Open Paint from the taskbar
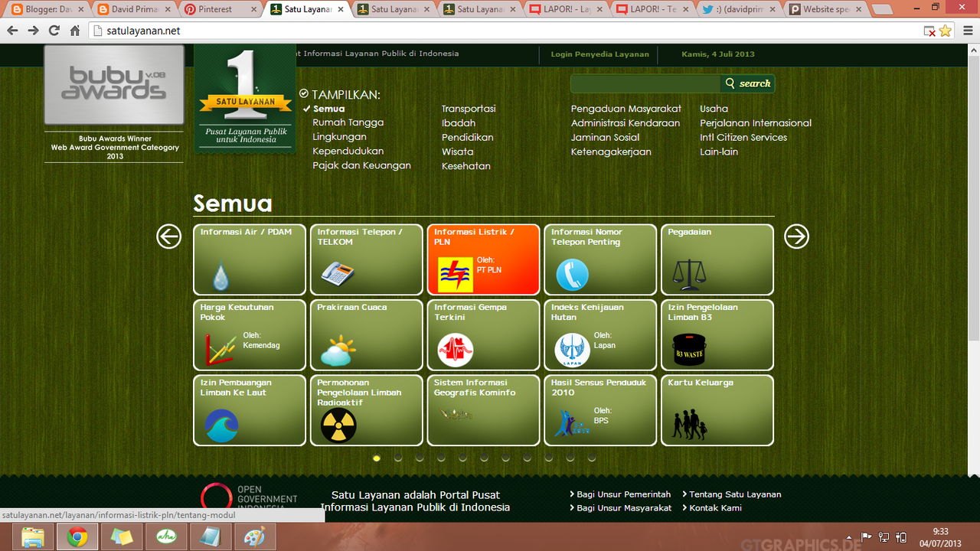The width and height of the screenshot is (980, 551). 254,537
